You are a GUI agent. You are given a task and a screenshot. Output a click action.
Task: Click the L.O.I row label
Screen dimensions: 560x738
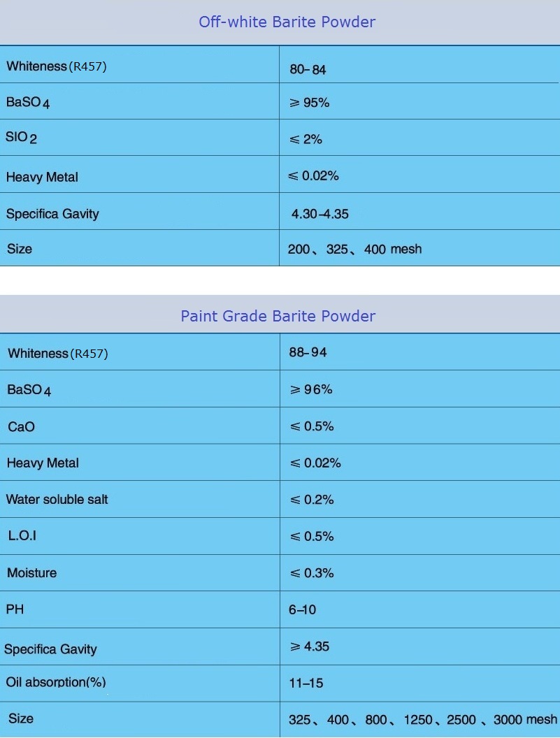coord(22,536)
